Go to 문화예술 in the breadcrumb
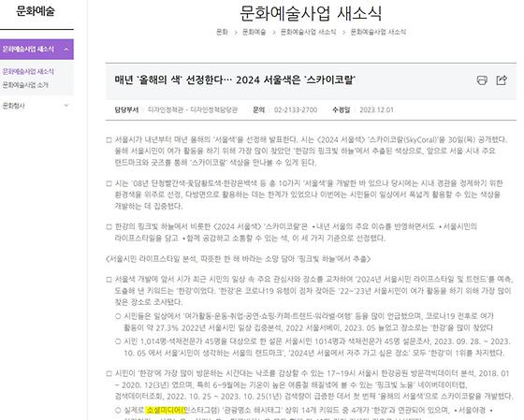 point(254,32)
